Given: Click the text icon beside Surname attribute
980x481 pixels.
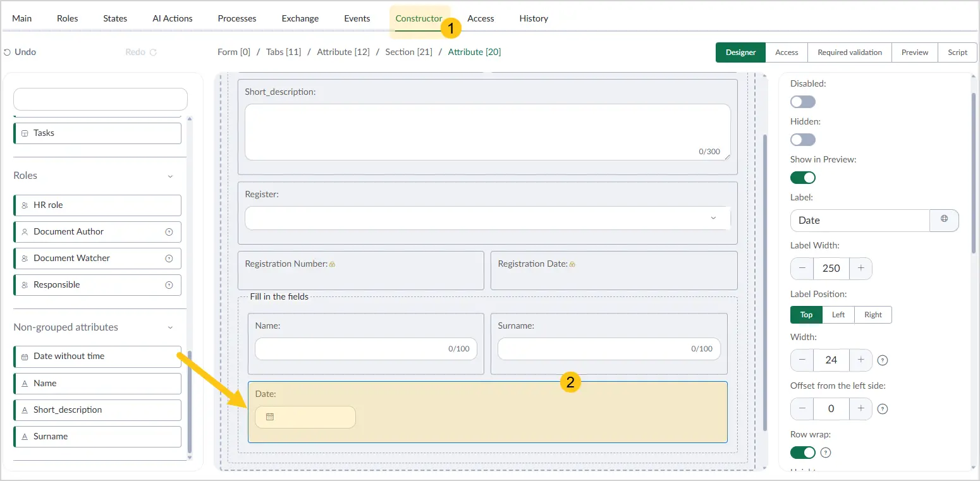Looking at the screenshot, I should click(x=25, y=437).
